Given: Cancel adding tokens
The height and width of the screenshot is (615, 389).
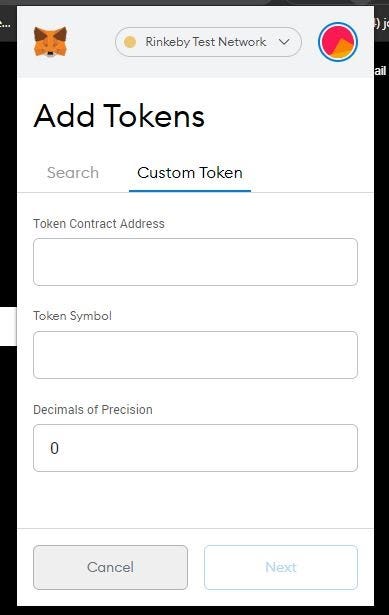Looking at the screenshot, I should coord(110,567).
